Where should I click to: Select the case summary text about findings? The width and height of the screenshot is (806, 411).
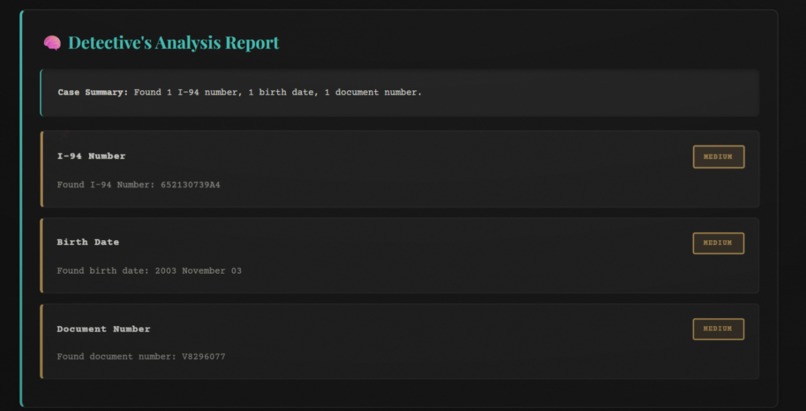coord(278,92)
